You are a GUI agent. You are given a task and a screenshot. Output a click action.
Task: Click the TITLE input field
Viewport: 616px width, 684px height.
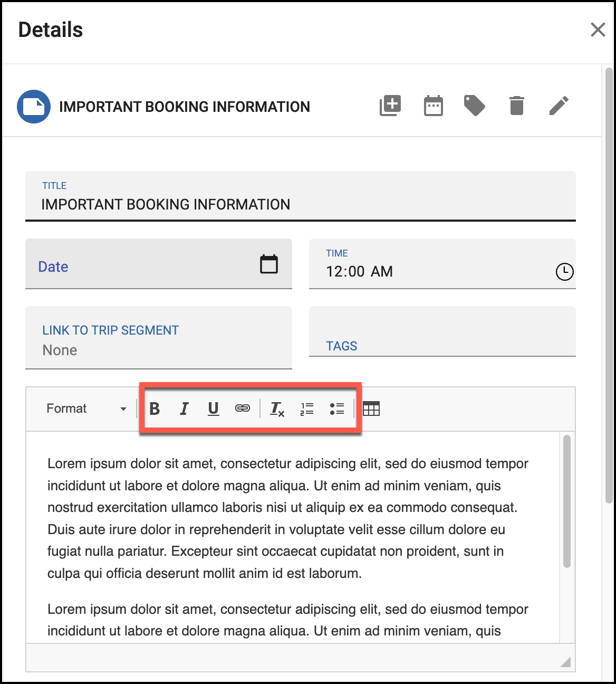pos(301,196)
